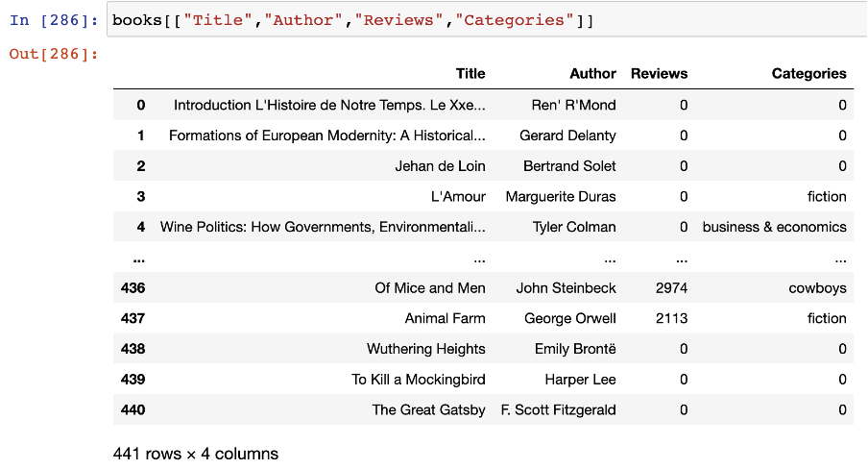Image resolution: width=868 pixels, height=469 pixels.
Task: Click 'fiction' category in L'Amour row
Action: [x=827, y=196]
